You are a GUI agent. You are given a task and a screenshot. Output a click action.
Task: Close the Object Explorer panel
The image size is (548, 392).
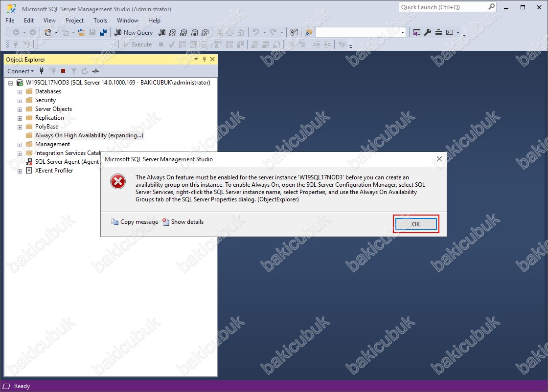click(x=212, y=59)
